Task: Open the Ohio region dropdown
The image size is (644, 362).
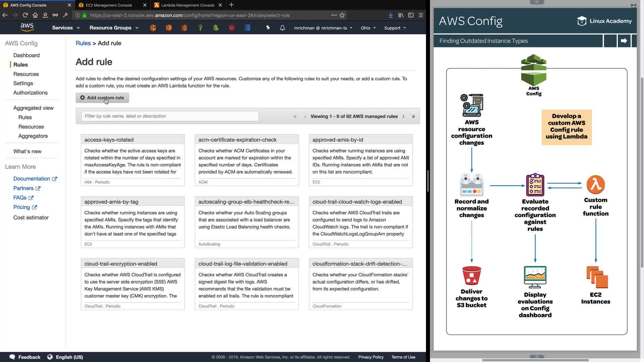Action: click(x=368, y=28)
